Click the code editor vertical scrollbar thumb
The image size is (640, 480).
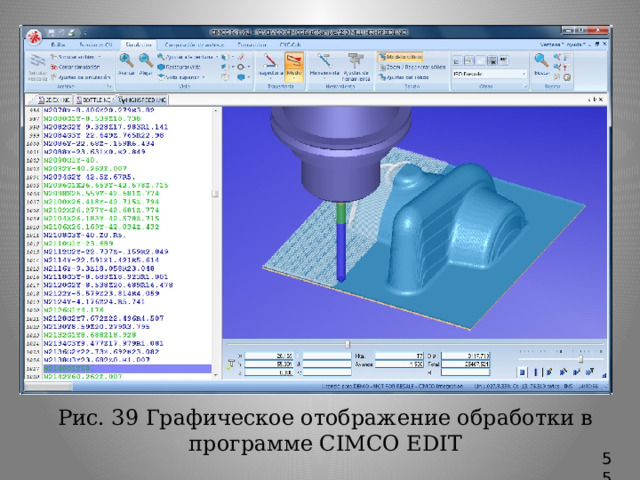tap(216, 193)
